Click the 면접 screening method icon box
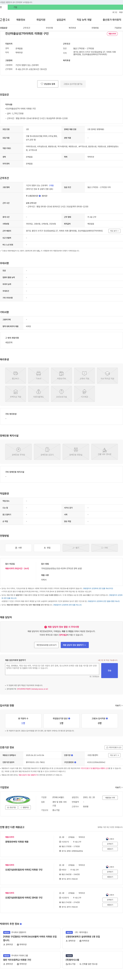The height and width of the screenshot is (980, 123). tap(47, 548)
